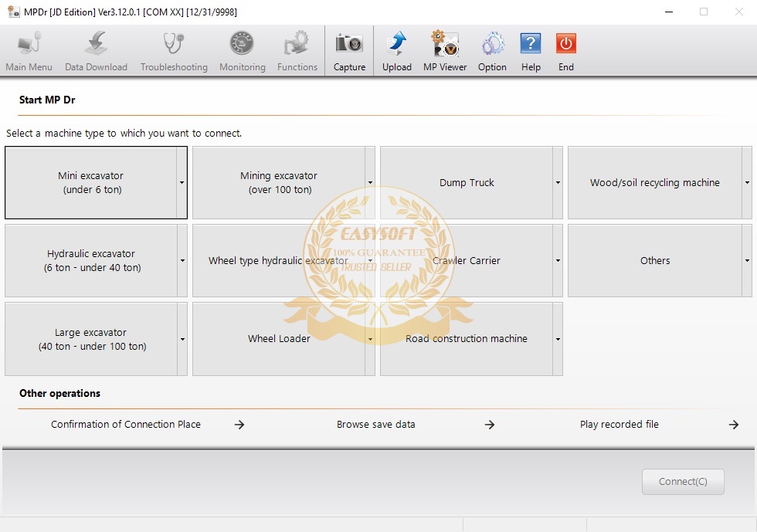Click the Help question mark icon

[531, 44]
